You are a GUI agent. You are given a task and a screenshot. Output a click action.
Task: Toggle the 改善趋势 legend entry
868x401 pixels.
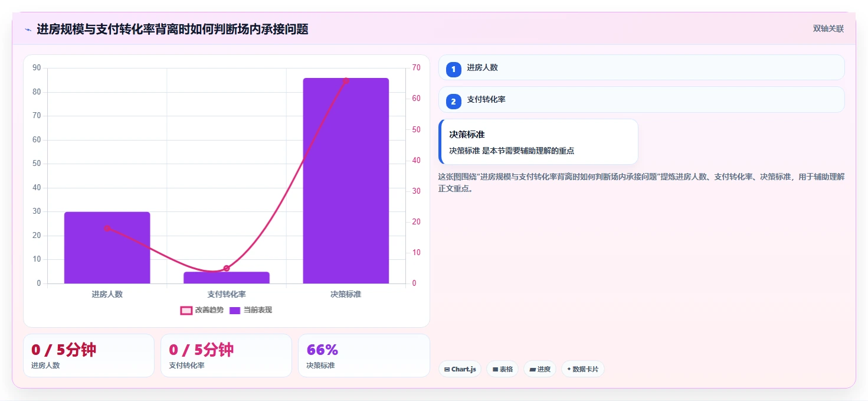(x=202, y=310)
